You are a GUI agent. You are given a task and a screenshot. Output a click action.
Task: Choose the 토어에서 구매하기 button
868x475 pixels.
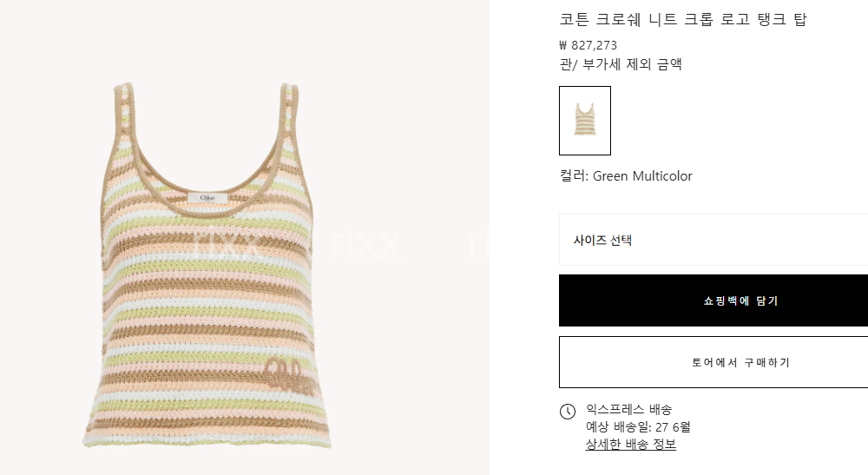713,362
